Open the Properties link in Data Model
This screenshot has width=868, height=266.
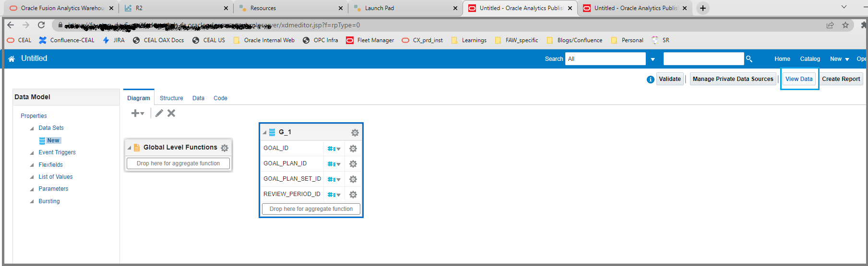34,116
